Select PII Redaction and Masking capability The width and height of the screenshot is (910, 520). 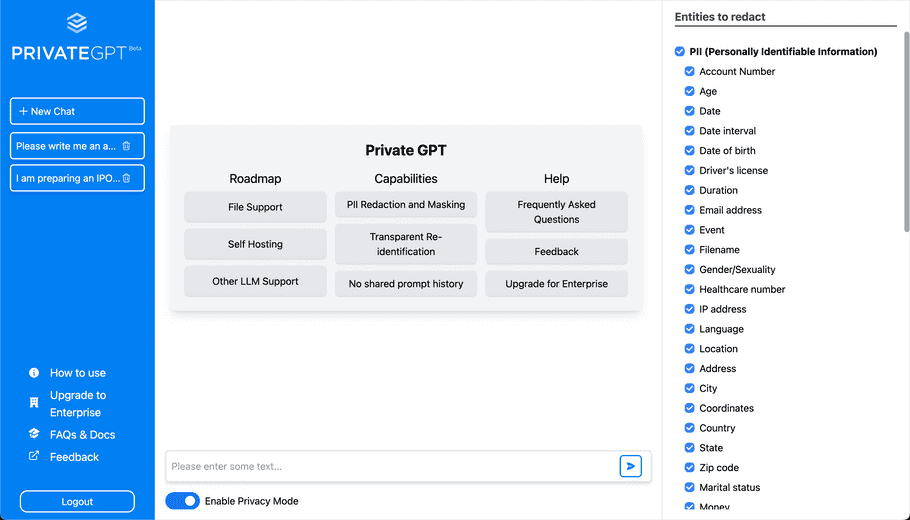point(406,204)
